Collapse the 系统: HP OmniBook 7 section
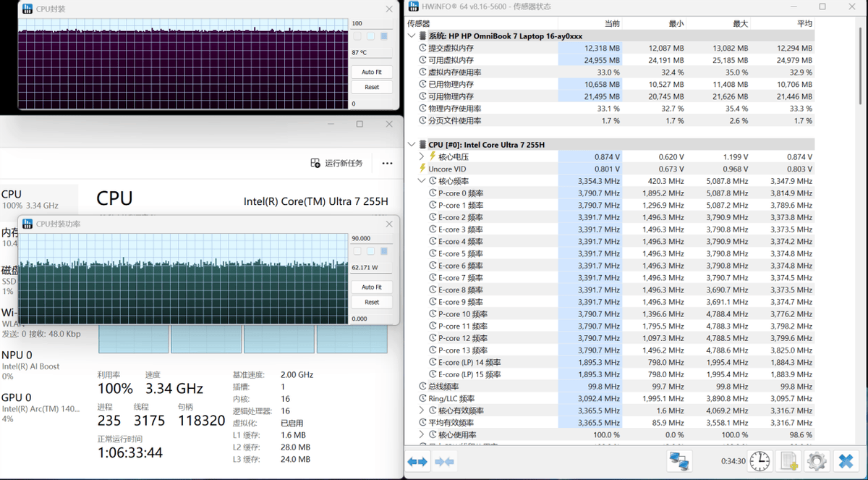Image resolution: width=868 pixels, height=480 pixels. click(412, 35)
